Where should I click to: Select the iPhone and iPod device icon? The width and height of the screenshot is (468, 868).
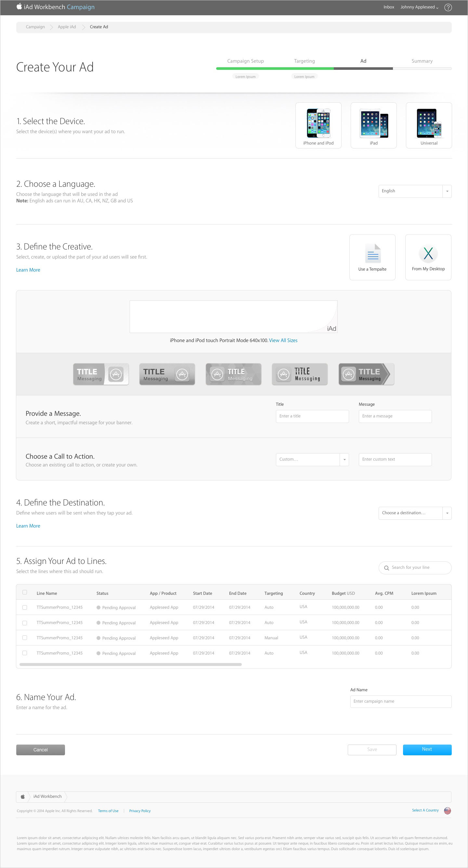click(x=318, y=123)
